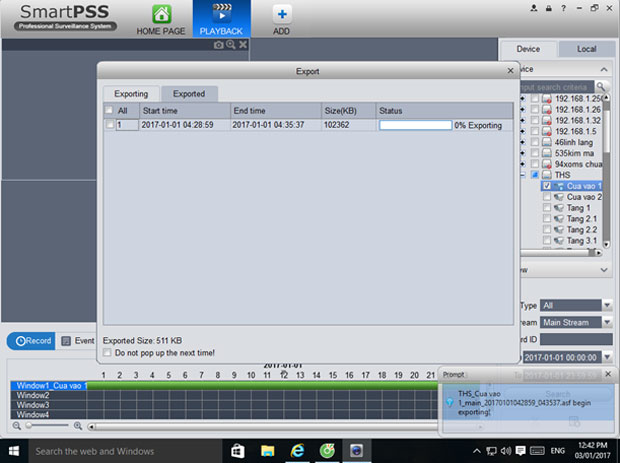Open the action center notification icon
Screen dimensions: 620x463
[520, 451]
